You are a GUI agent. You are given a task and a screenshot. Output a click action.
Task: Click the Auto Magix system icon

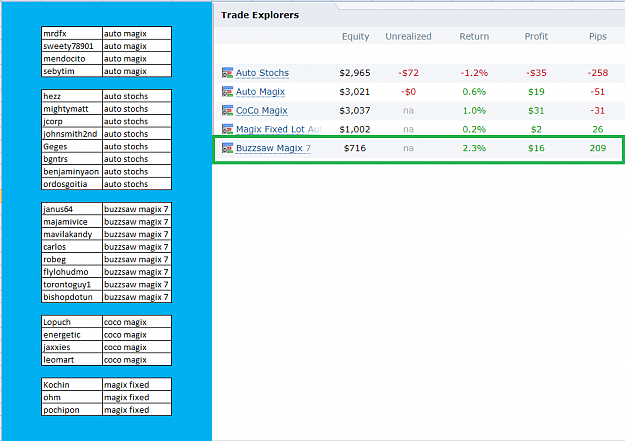pos(227,91)
